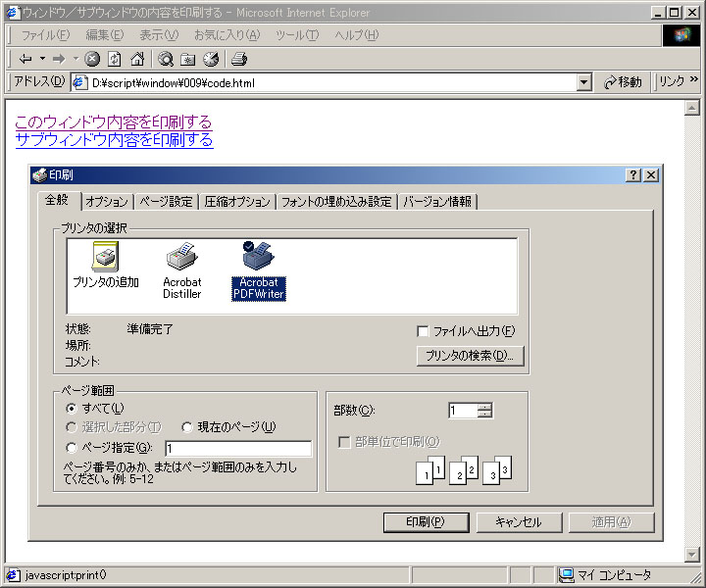Click the Search magnifier icon
The image size is (706, 588).
(x=166, y=59)
